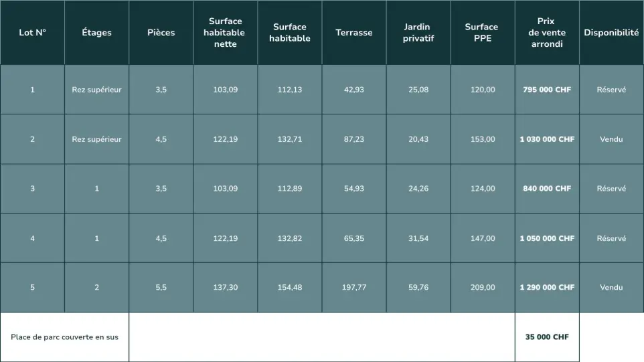Select the 840 000 CHF price cell

click(547, 189)
